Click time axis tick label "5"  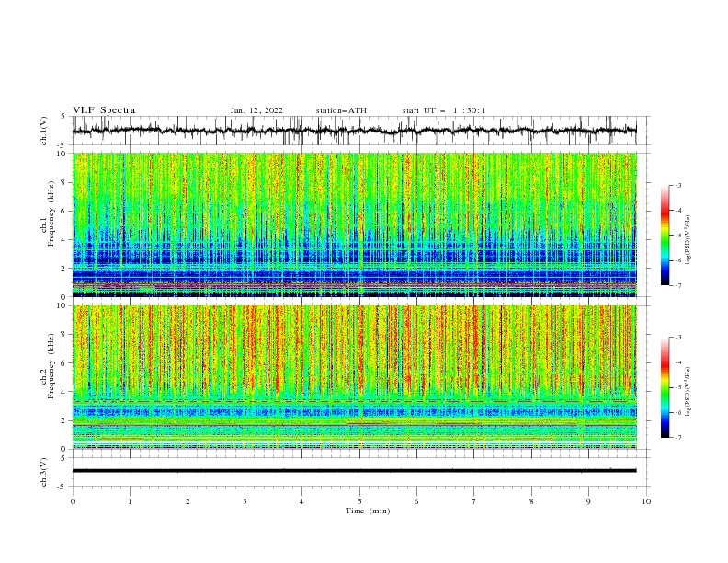point(359,501)
